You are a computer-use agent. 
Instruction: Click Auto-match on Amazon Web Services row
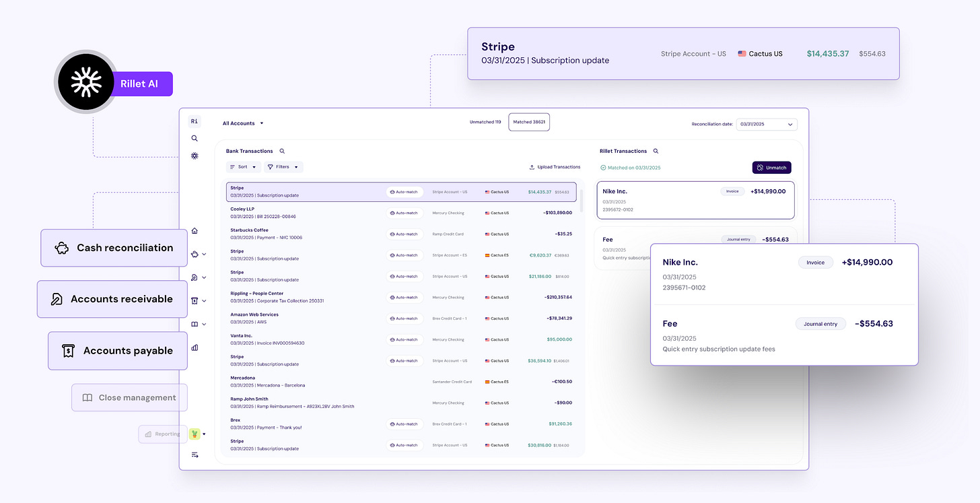[405, 318]
